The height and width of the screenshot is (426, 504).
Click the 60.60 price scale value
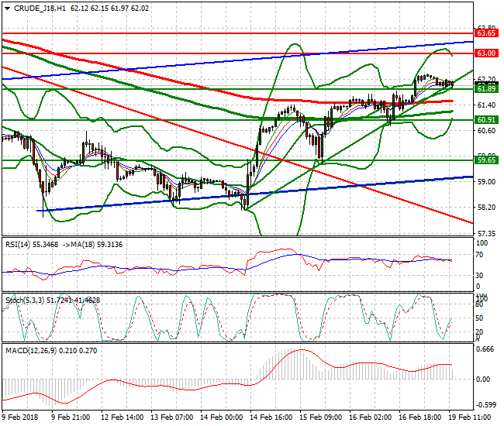[x=486, y=131]
